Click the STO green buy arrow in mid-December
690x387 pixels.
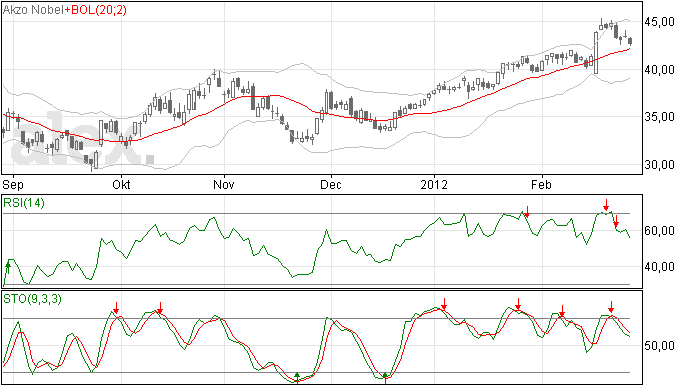385,378
